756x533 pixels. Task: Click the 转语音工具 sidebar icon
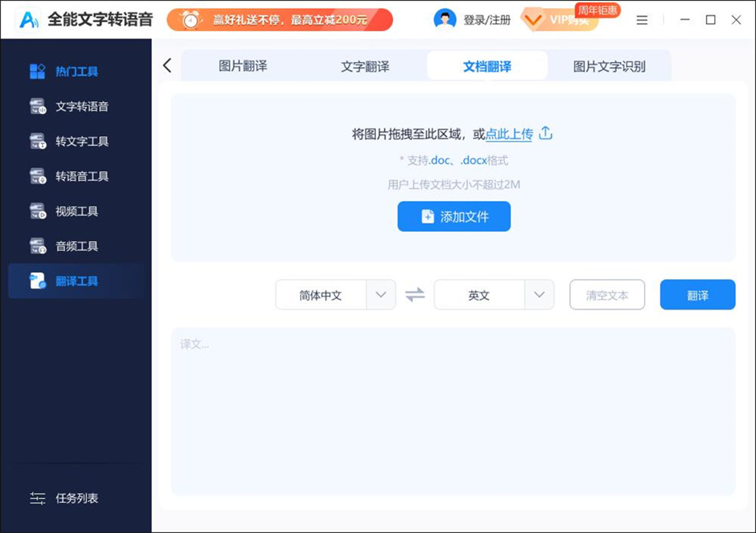pyautogui.click(x=38, y=176)
